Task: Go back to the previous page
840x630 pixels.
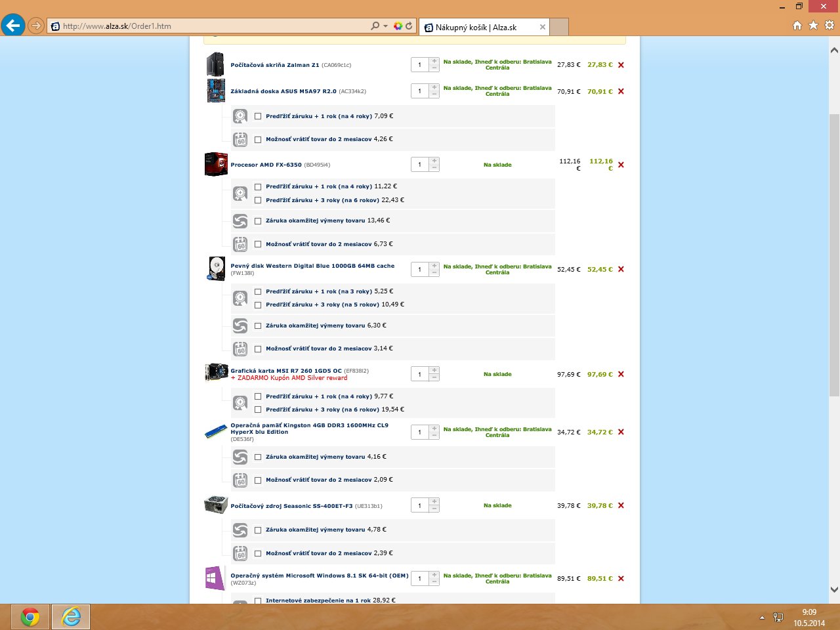Action: 12,26
